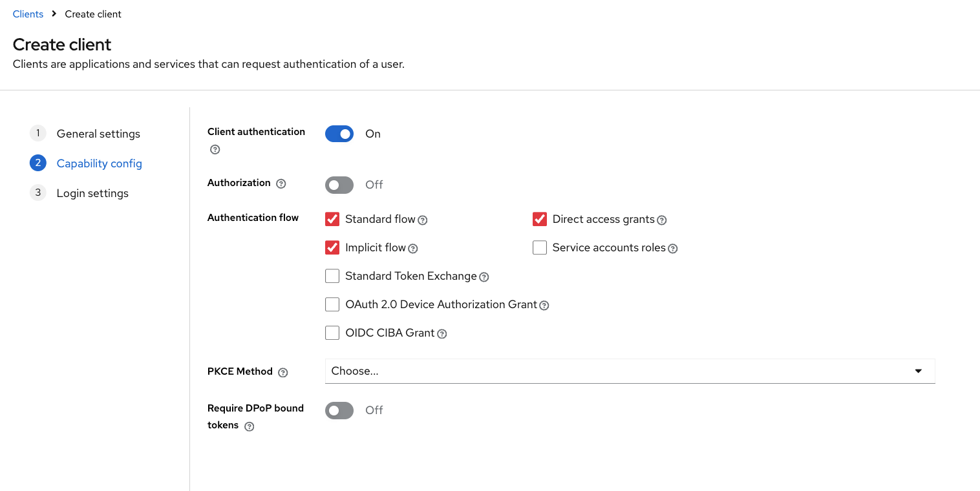Viewport: 980px width, 491px height.
Task: Click help icon beside Standard Token Exchange
Action: click(484, 277)
